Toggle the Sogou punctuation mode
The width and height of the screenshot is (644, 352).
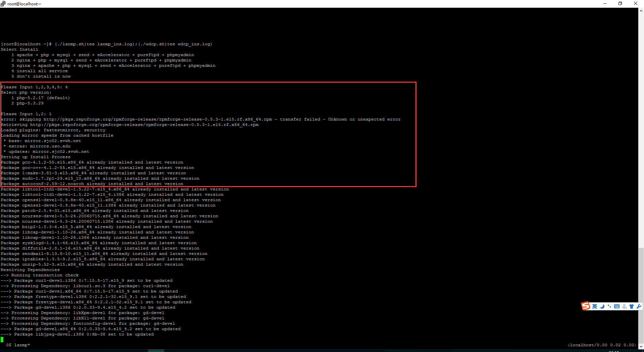click(x=609, y=306)
